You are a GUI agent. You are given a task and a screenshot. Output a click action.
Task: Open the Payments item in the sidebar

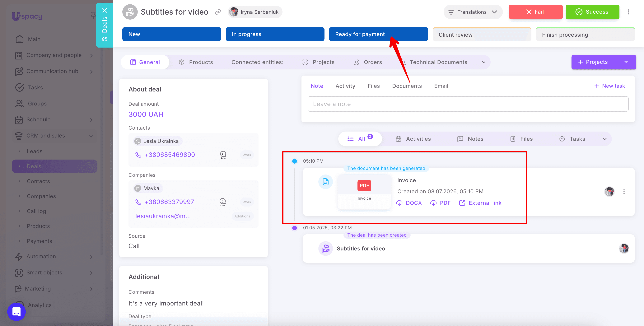[x=40, y=241]
